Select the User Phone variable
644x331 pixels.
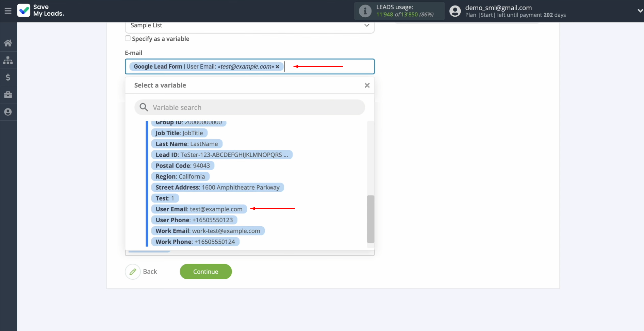tap(194, 220)
